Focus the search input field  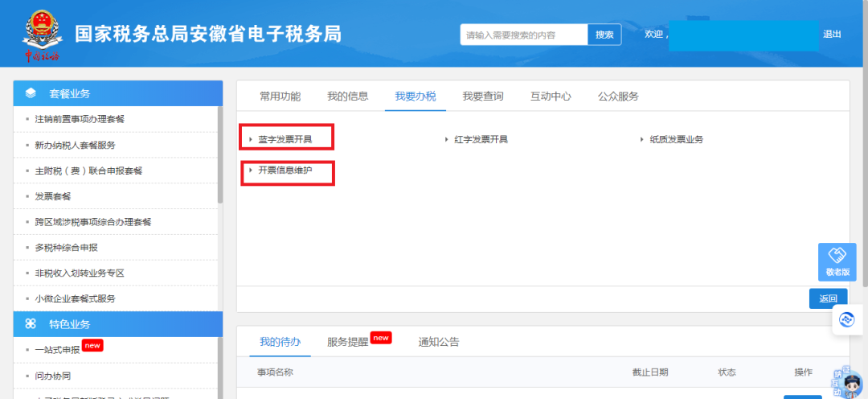524,35
